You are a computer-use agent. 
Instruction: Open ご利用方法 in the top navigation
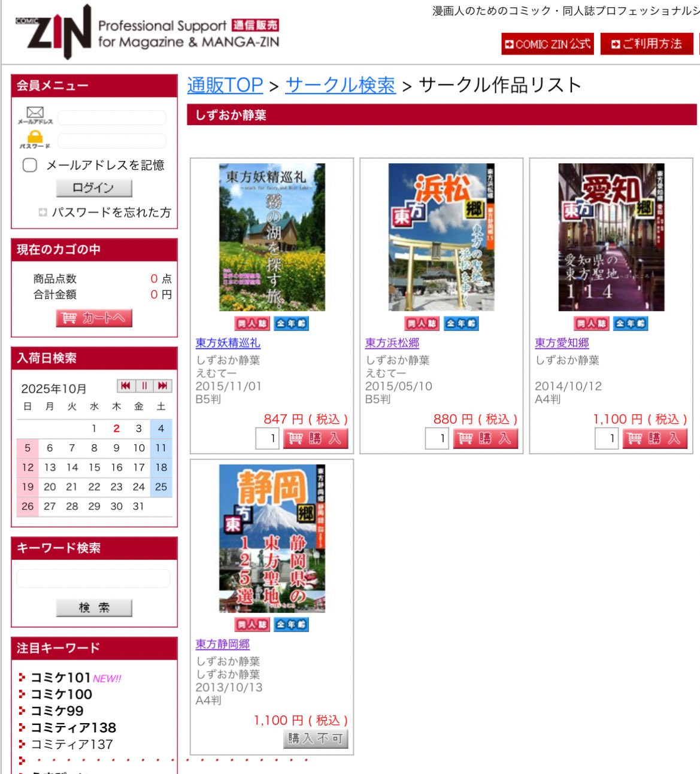point(647,43)
